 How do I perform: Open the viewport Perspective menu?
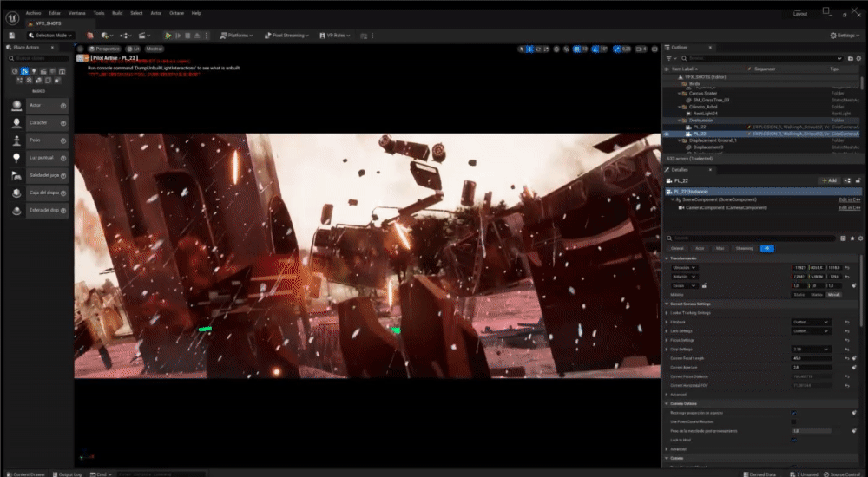pyautogui.click(x=104, y=49)
